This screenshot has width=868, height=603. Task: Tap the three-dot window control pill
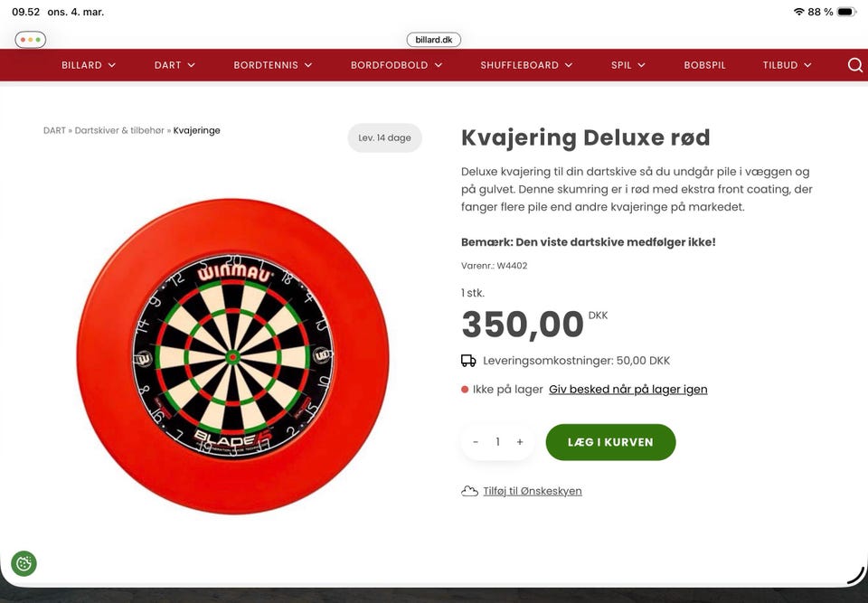click(x=31, y=40)
